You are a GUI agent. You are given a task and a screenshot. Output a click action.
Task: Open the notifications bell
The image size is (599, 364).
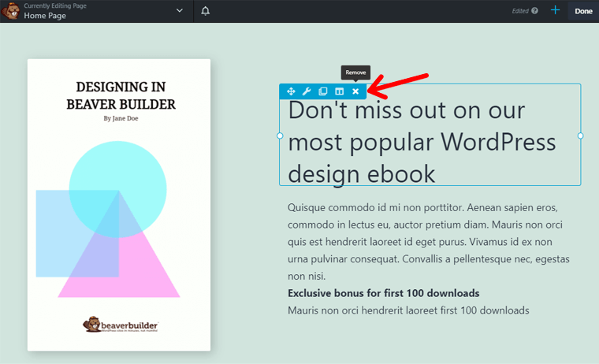pos(206,11)
